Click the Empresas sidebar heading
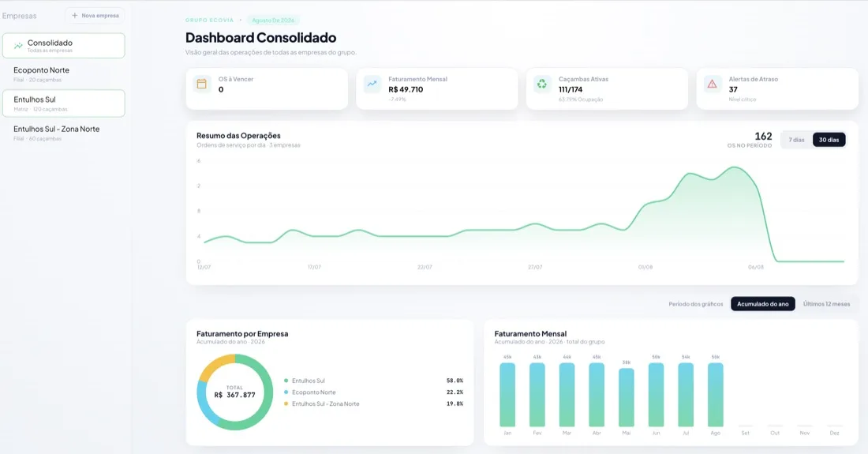Image resolution: width=868 pixels, height=454 pixels. point(20,16)
